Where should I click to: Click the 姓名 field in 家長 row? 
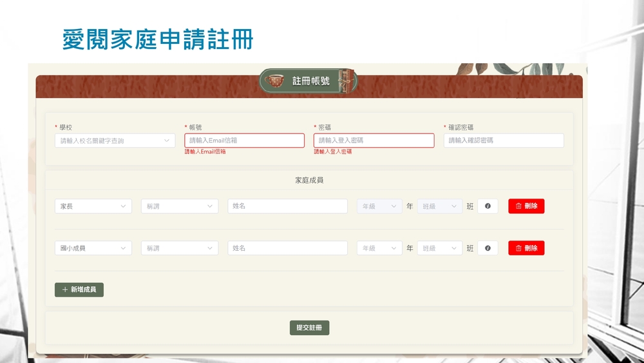point(287,206)
